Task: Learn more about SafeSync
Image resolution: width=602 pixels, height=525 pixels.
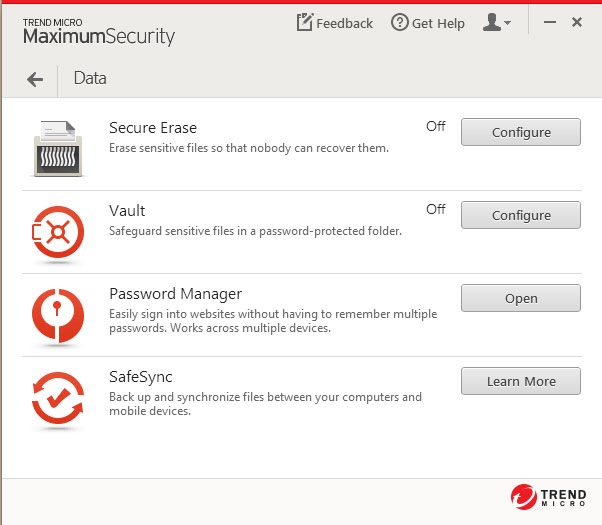Action: (521, 381)
